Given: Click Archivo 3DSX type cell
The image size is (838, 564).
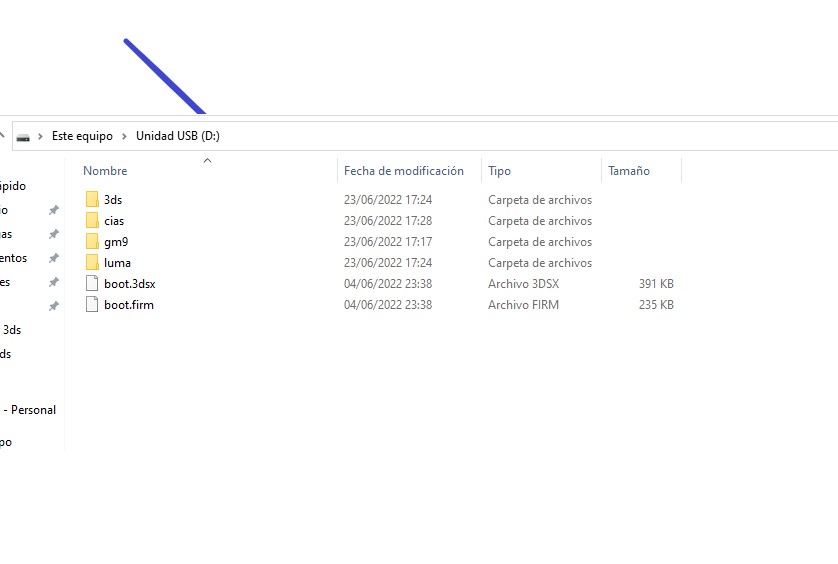Looking at the screenshot, I should (523, 284).
